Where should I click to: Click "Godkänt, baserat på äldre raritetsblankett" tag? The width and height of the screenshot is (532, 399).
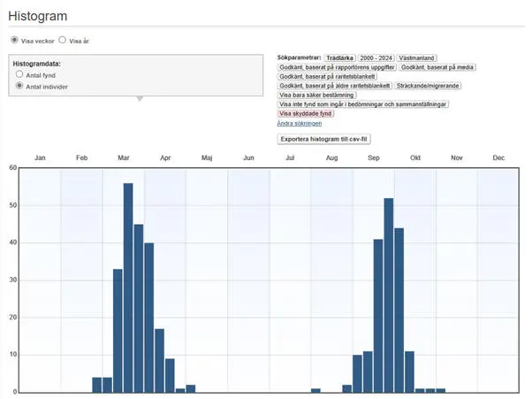coord(334,86)
